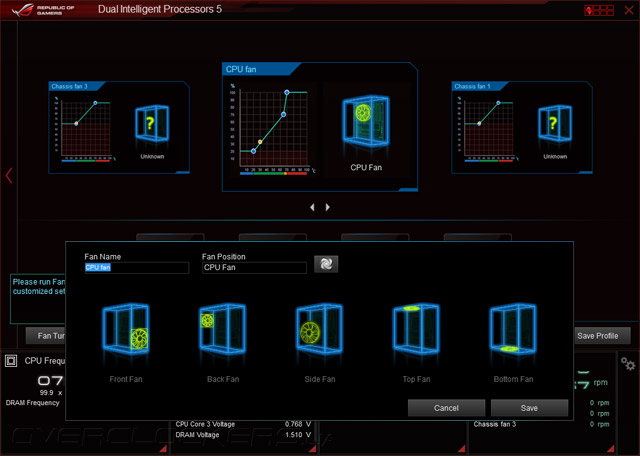The width and height of the screenshot is (640, 456).
Task: Click the Republic of Gamers logo
Action: (43, 10)
